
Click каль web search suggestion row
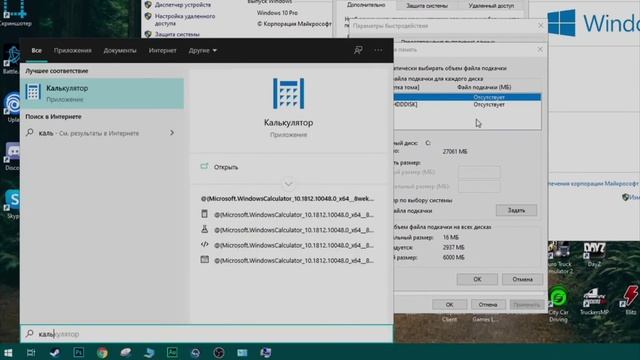tap(102, 133)
